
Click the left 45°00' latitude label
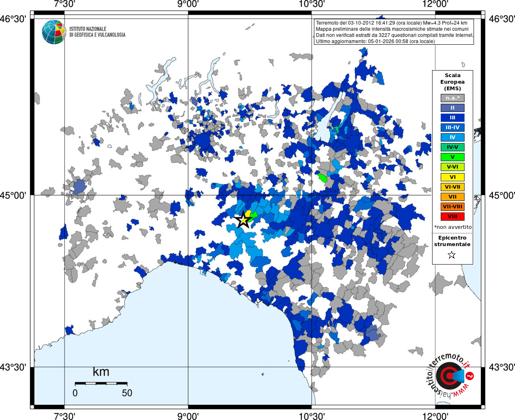13,195
